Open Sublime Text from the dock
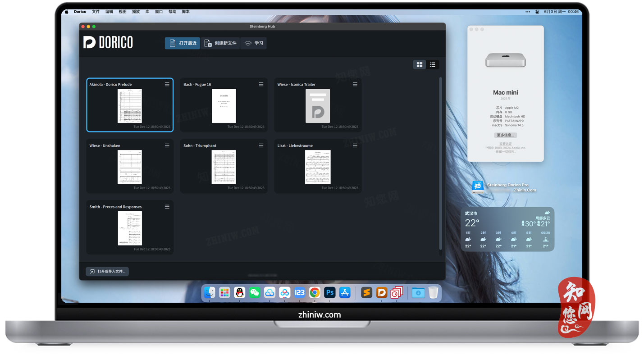 tap(367, 293)
